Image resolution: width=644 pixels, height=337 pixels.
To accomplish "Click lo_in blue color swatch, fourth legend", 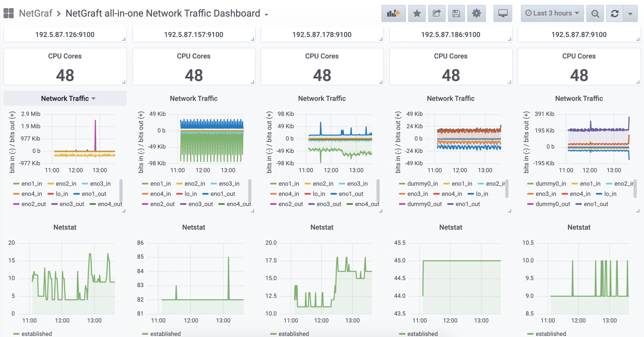I will 471,194.
